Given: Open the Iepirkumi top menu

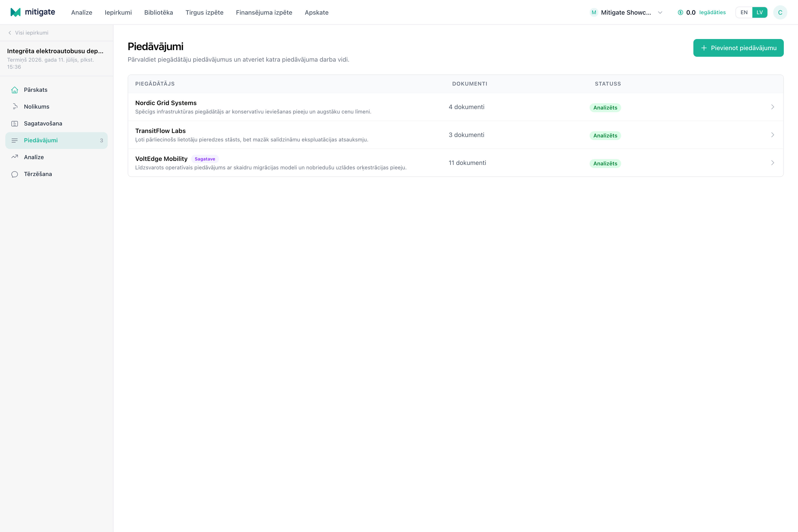Looking at the screenshot, I should coord(118,13).
